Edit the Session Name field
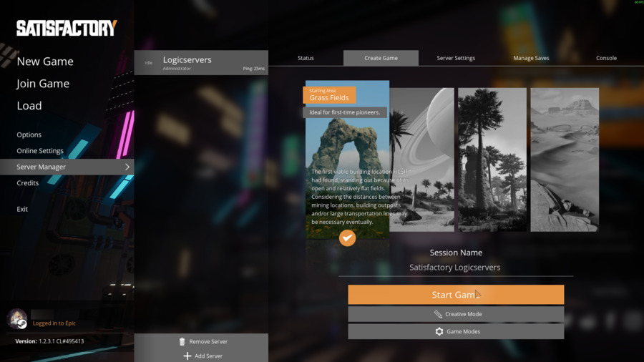The width and height of the screenshot is (644, 362). click(456, 268)
